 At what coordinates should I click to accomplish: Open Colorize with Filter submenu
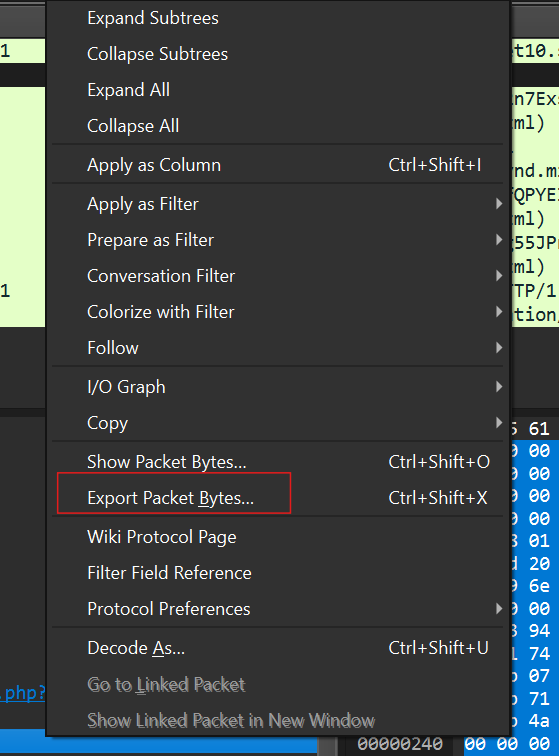coord(277,312)
